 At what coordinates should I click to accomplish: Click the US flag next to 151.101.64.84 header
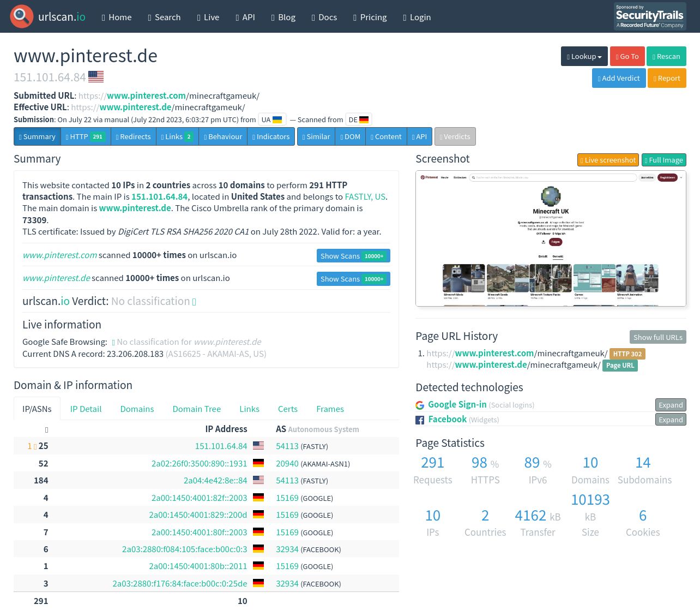click(x=96, y=77)
